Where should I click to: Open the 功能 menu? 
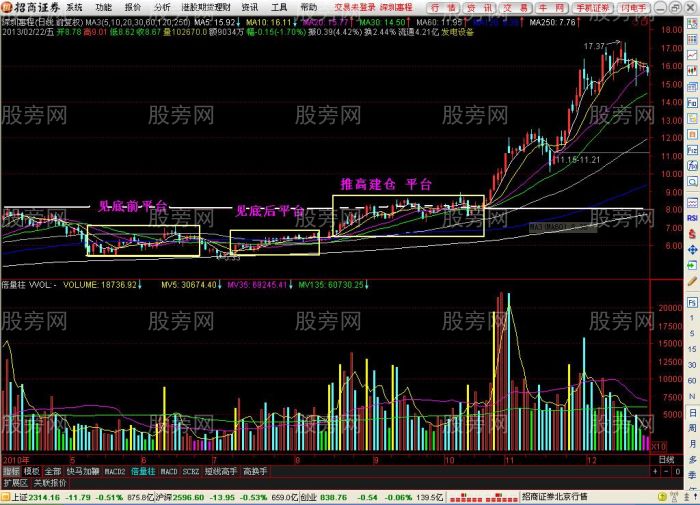(x=104, y=8)
